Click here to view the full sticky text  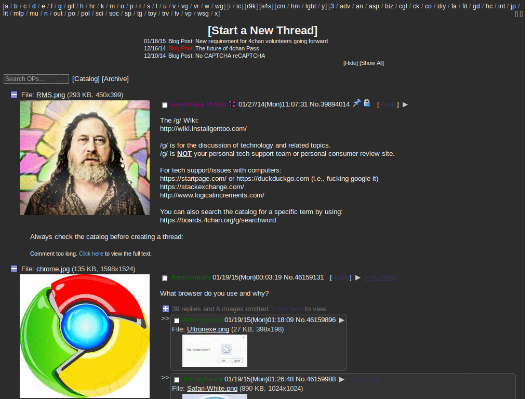tap(91, 253)
